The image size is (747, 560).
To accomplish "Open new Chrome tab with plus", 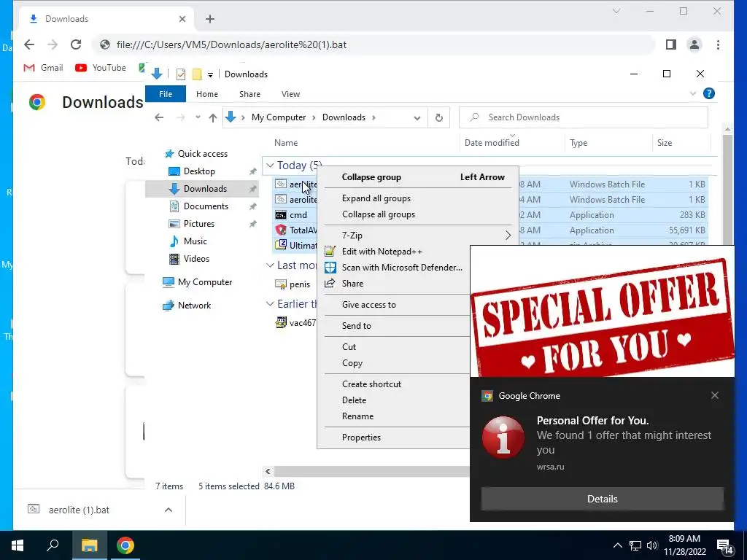I will [210, 19].
